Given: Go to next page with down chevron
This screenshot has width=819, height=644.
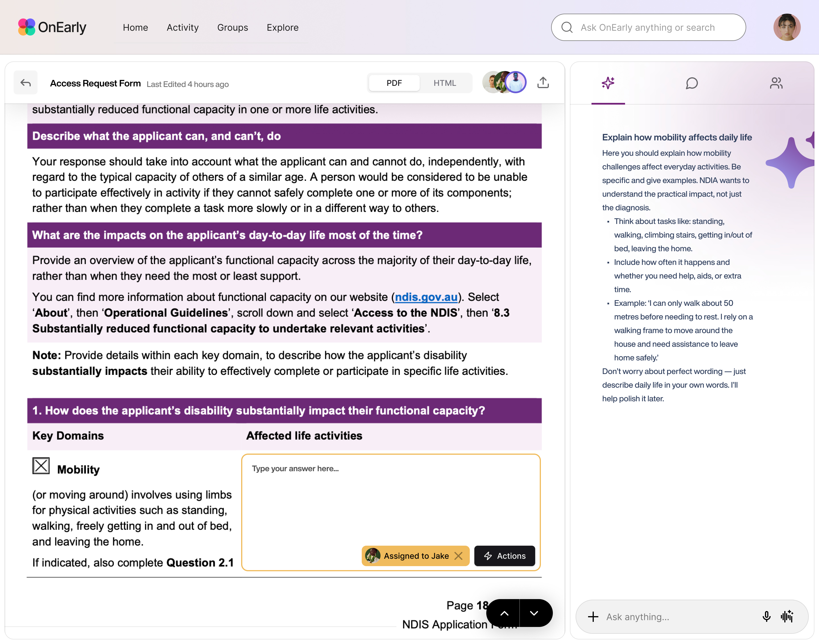Looking at the screenshot, I should (534, 613).
